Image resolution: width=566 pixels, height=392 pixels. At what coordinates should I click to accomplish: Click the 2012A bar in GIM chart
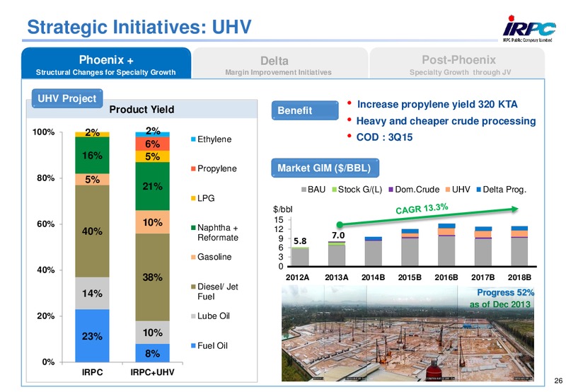(x=300, y=257)
